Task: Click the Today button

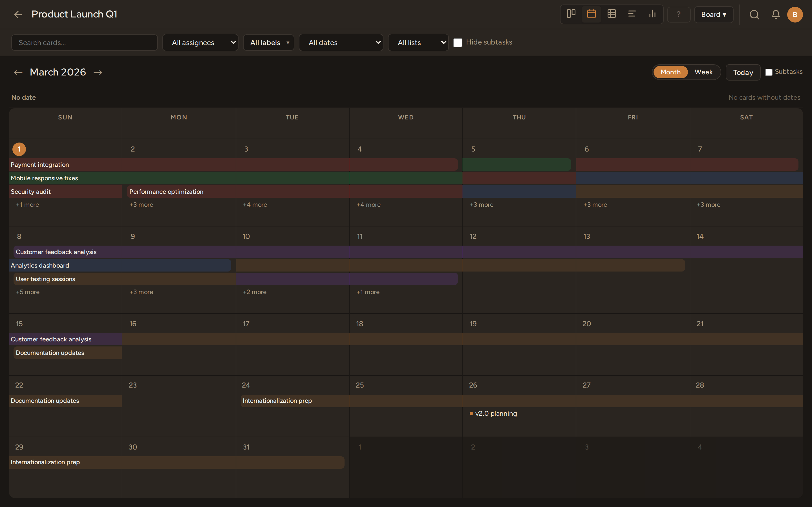Action: (743, 72)
